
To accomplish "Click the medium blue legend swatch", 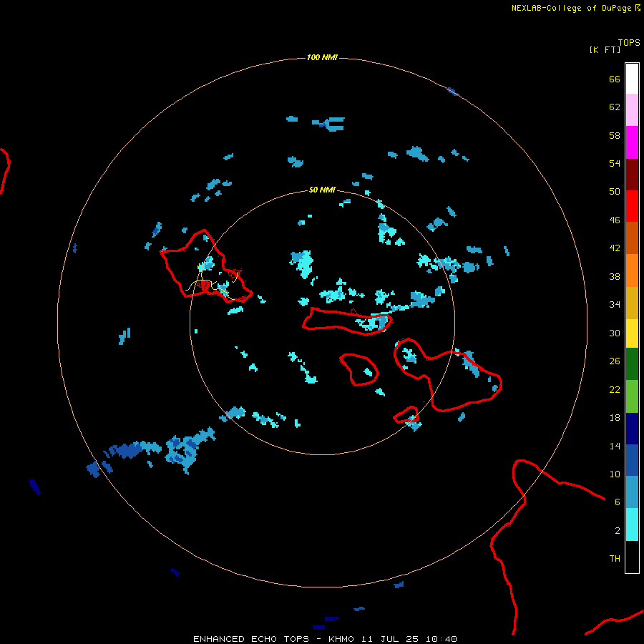I will pos(632,460).
